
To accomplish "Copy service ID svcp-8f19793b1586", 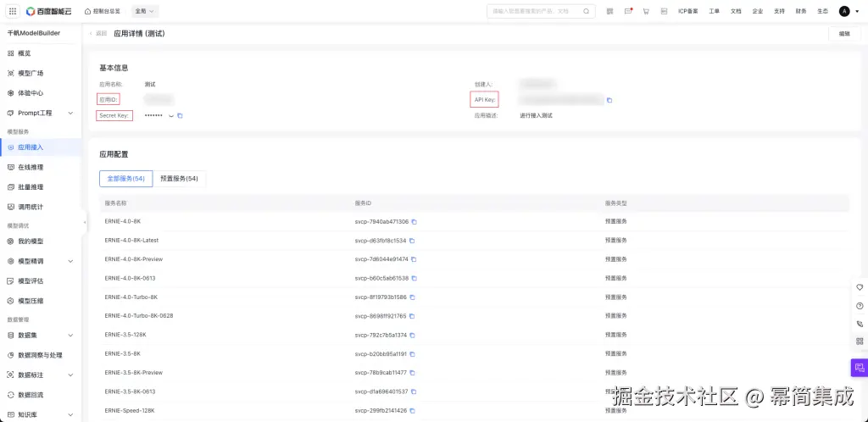I will [413, 297].
